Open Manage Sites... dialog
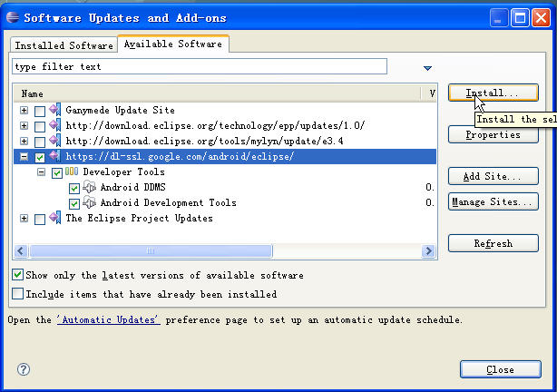Screen dimensions: 557x392 (493, 201)
